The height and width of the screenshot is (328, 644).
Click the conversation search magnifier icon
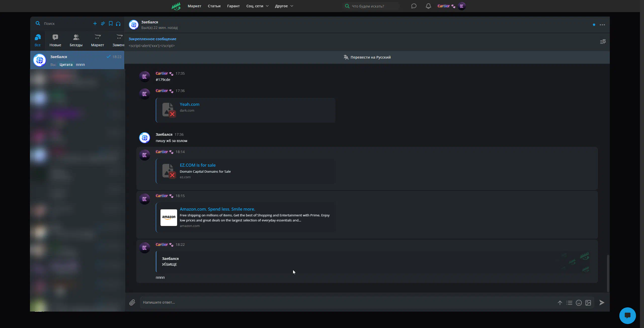38,23
